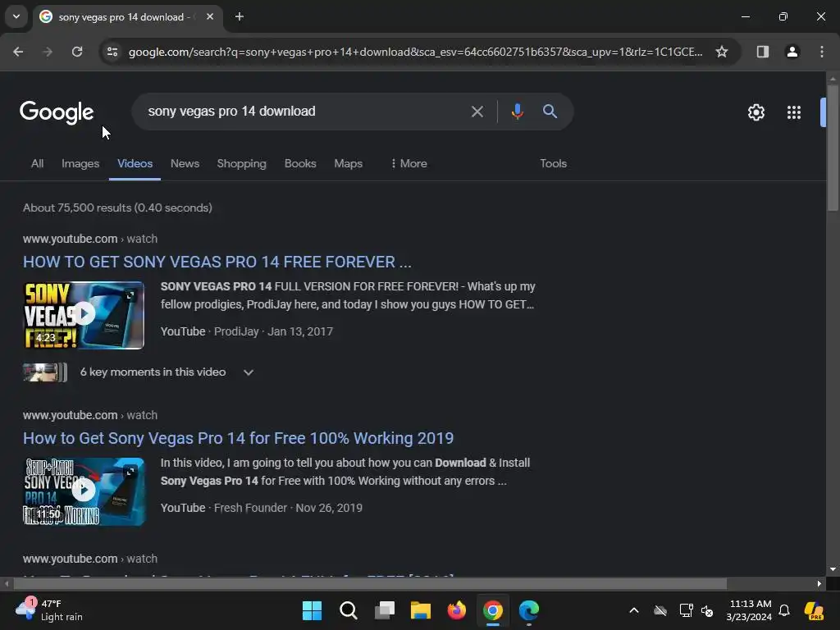The height and width of the screenshot is (630, 840).
Task: Click the Fresh Founder channel name
Action: click(250, 508)
